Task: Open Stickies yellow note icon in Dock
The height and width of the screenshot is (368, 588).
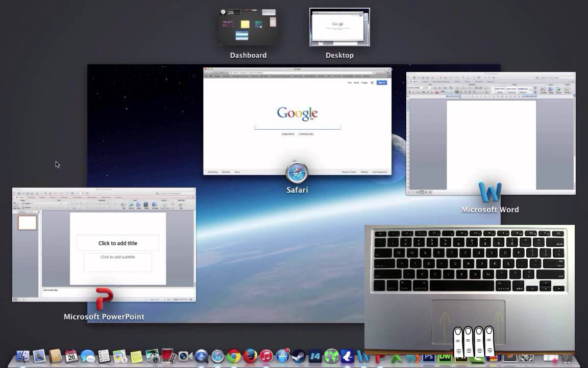Action: pos(136,356)
